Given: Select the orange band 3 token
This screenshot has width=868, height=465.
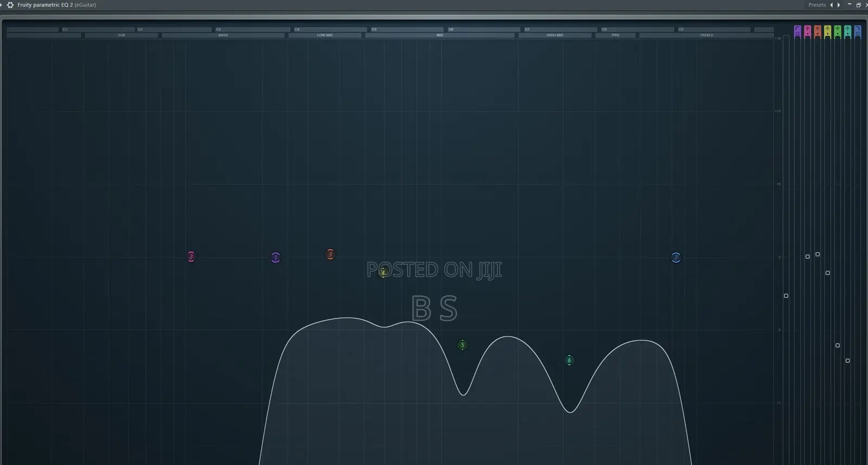Looking at the screenshot, I should tap(330, 254).
